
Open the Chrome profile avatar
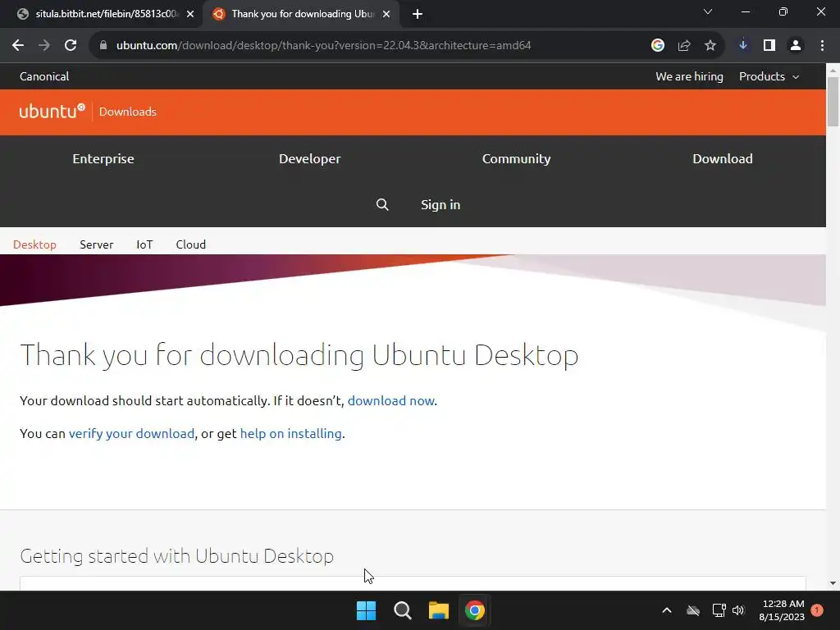(x=796, y=46)
